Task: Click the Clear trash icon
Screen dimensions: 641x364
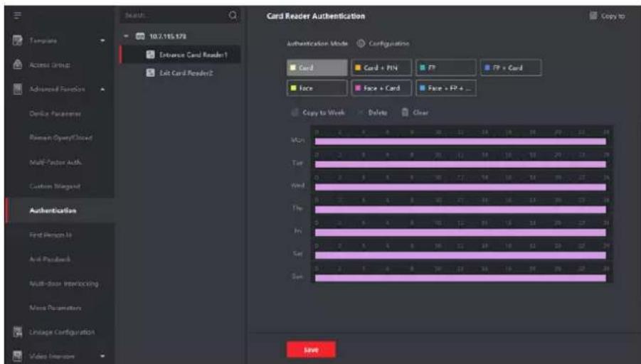Action: coord(405,112)
